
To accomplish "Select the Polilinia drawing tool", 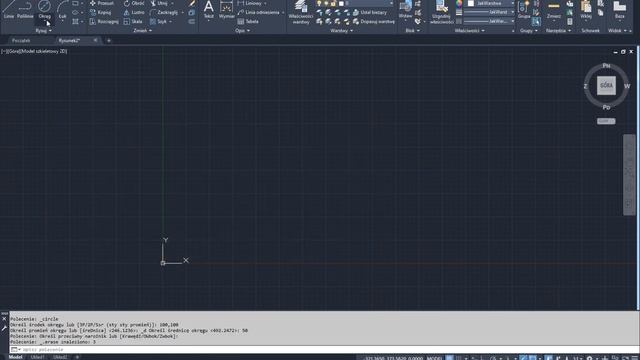I will click(x=25, y=10).
